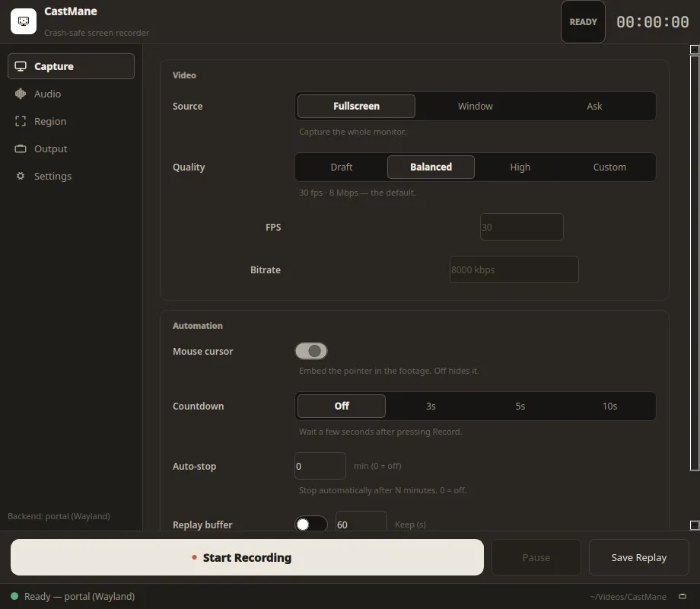Click the Region brackets icon in sidebar
The image size is (700, 609).
(21, 121)
